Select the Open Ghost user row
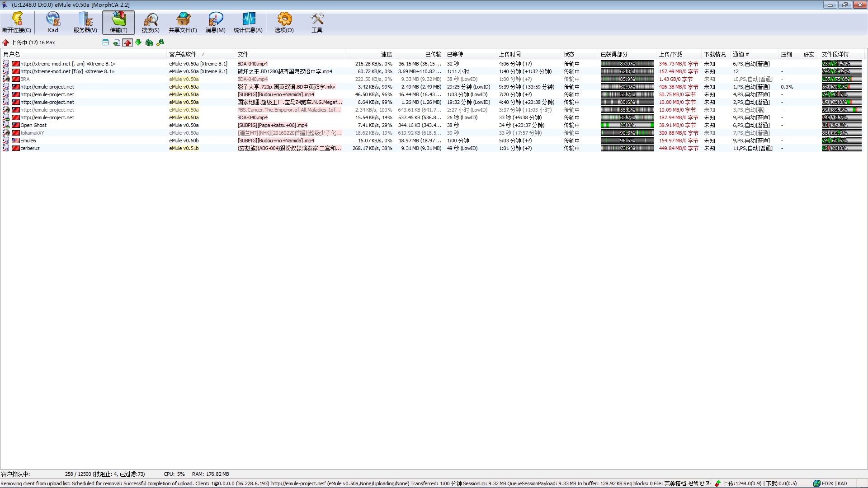Viewport: 868px width, 488px height. [x=33, y=125]
